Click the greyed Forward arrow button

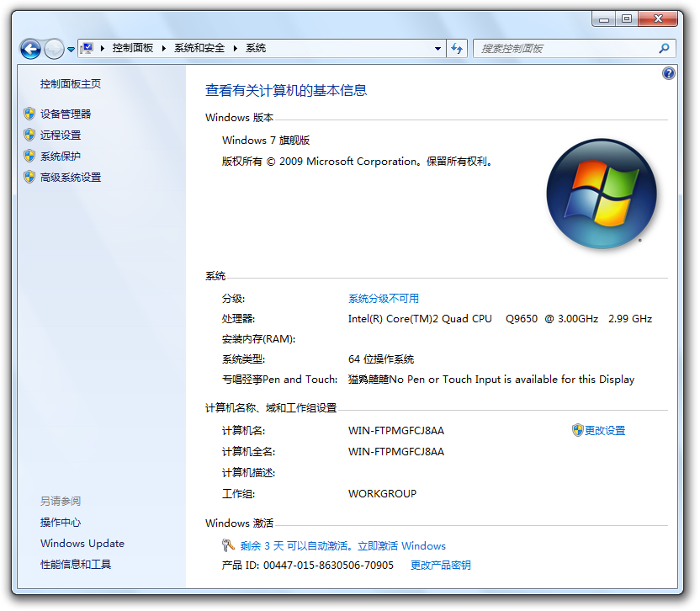coord(54,49)
